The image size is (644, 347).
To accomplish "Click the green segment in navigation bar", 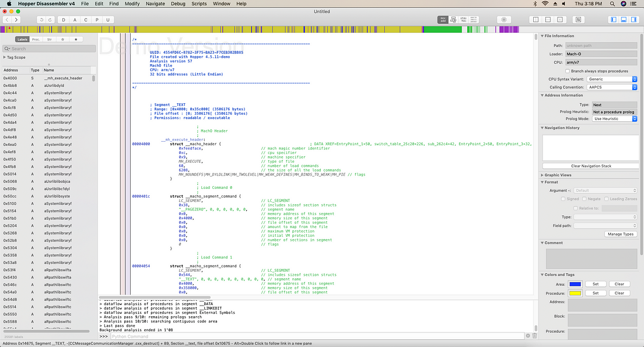I will coord(442,29).
